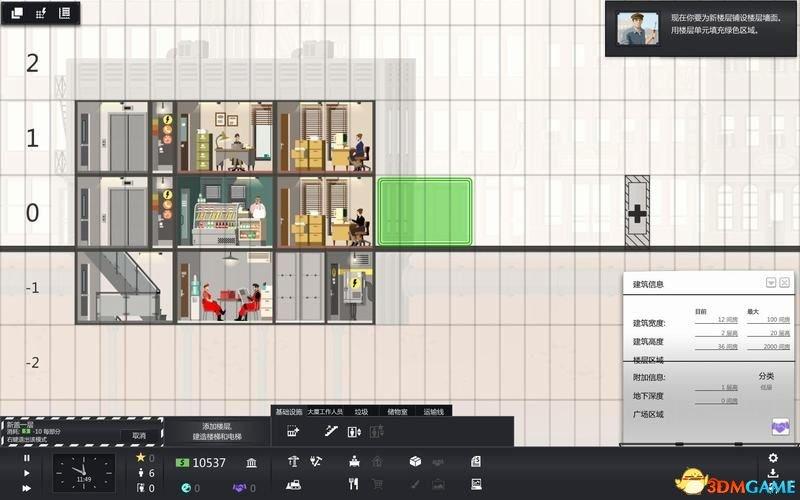Click the 取消 cancel button
The image size is (800, 500).
[139, 436]
